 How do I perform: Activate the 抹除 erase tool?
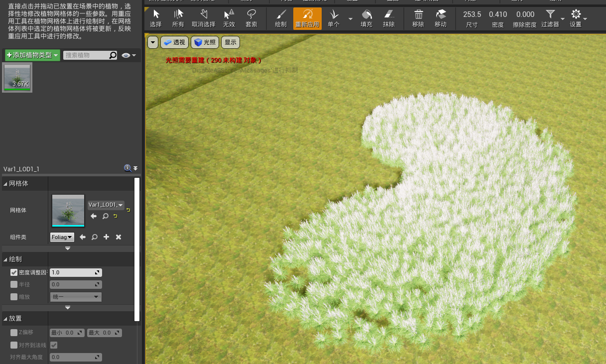[389, 18]
